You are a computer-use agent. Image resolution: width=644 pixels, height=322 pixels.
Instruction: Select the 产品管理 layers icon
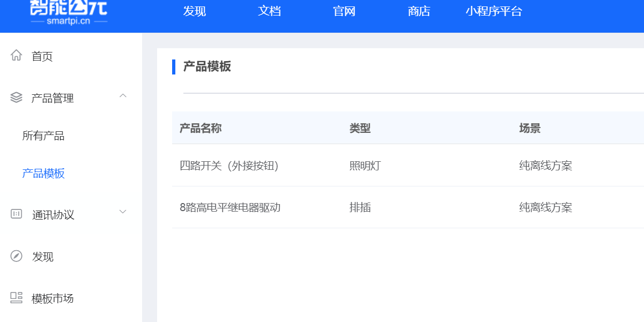click(16, 98)
